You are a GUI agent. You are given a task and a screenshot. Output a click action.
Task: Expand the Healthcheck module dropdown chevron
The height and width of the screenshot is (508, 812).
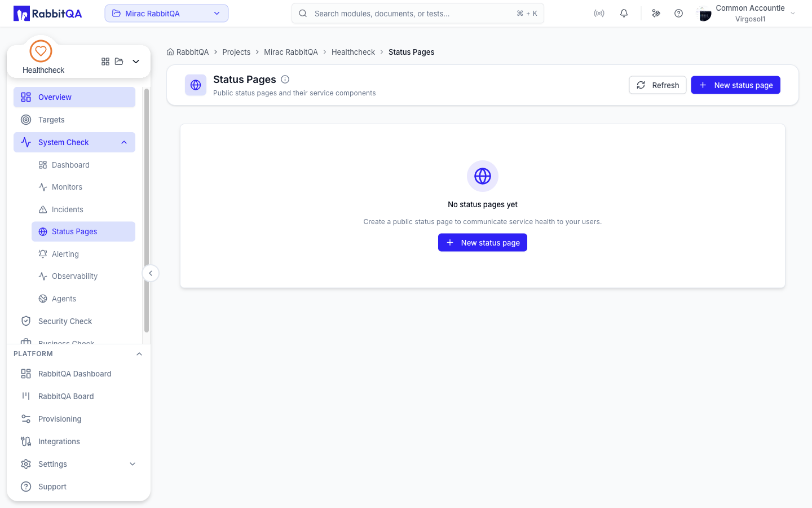[x=136, y=62]
